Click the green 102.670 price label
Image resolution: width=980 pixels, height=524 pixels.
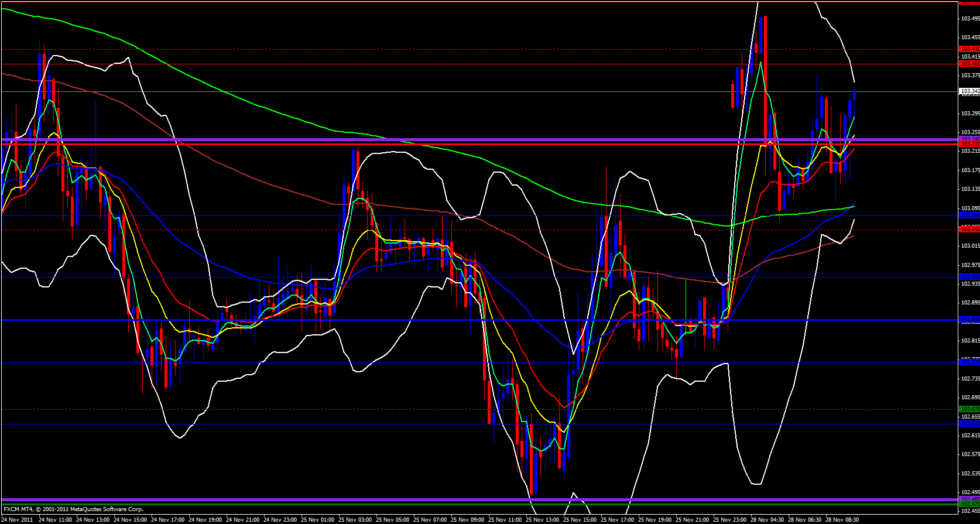969,409
